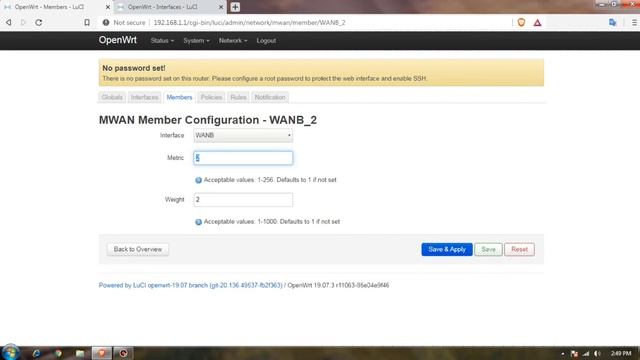Reload the page with refresh icon

point(38,22)
